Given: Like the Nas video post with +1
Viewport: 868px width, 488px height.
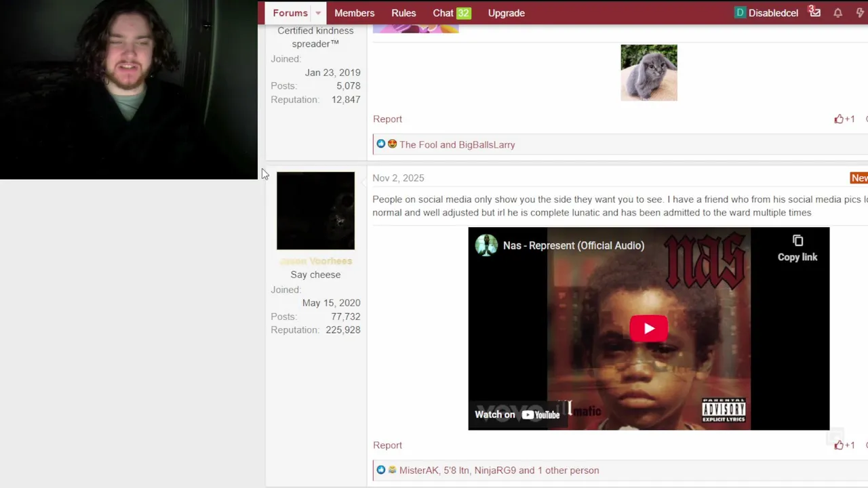Looking at the screenshot, I should 844,445.
